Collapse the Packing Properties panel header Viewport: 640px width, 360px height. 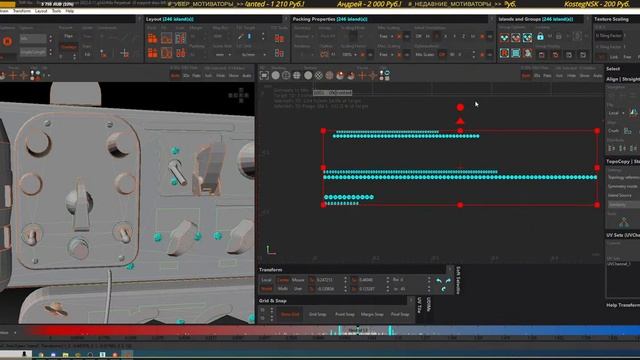click(491, 19)
